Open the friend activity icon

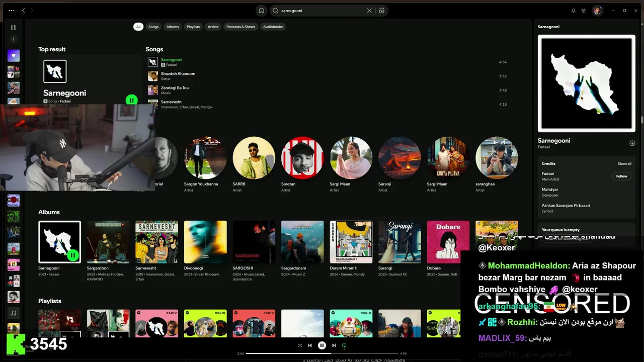[x=584, y=11]
